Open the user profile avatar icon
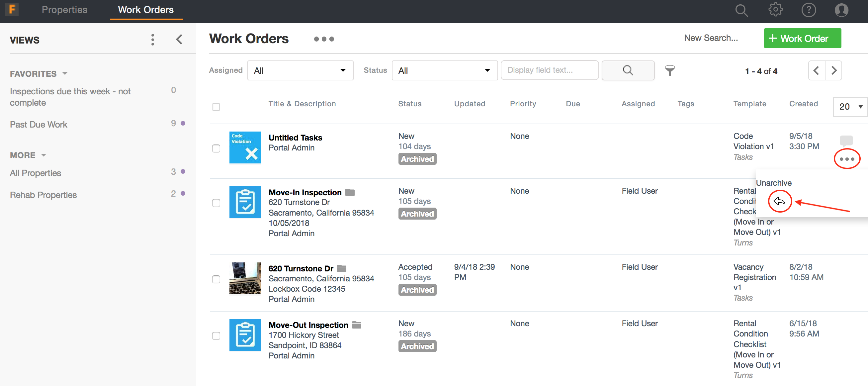868x386 pixels. tap(841, 10)
